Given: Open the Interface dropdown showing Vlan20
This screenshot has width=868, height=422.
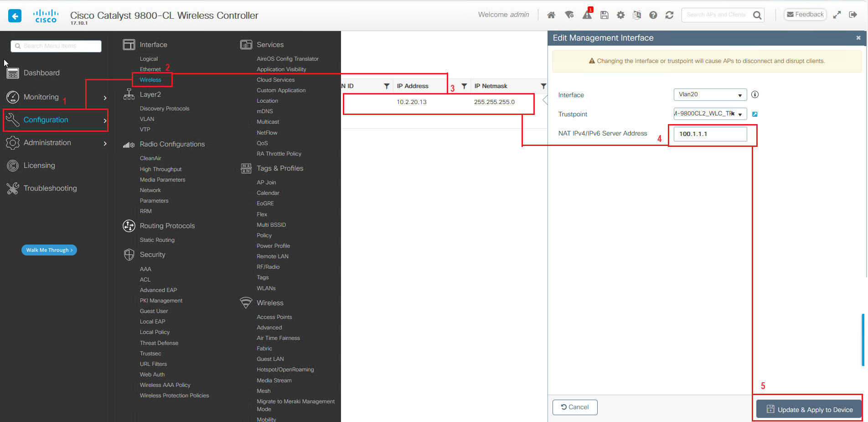Looking at the screenshot, I should tap(710, 94).
